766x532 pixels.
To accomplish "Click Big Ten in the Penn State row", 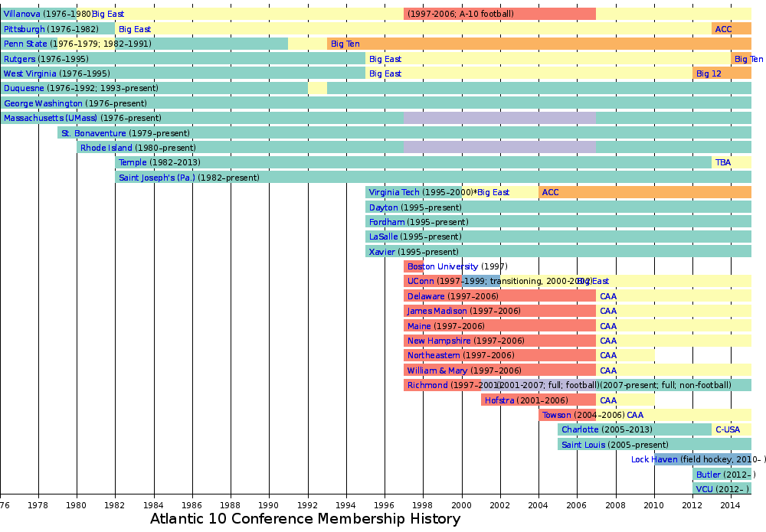I will tap(345, 44).
